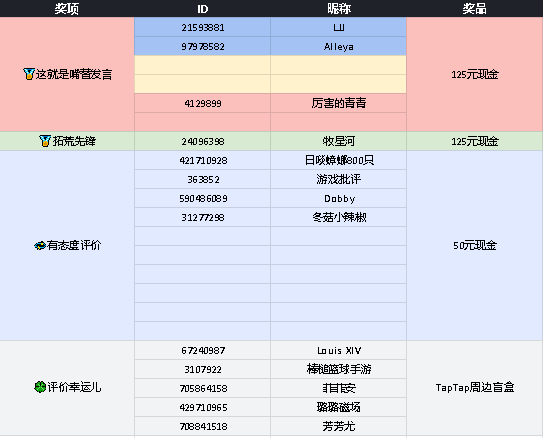The width and height of the screenshot is (543, 438).
Task: Select the 昵称 column header
Action: [x=339, y=9]
